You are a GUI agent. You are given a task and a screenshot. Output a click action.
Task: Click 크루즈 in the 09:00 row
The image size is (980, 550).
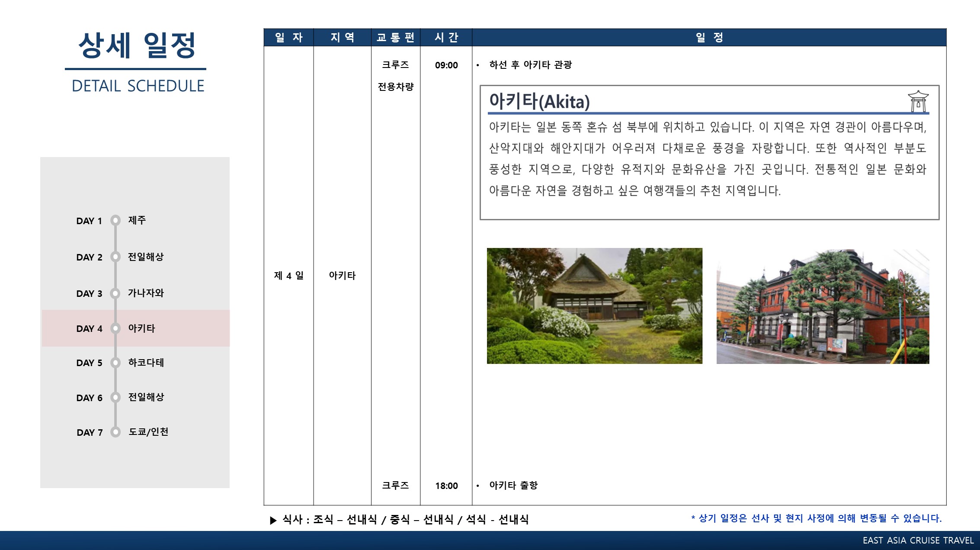point(395,65)
